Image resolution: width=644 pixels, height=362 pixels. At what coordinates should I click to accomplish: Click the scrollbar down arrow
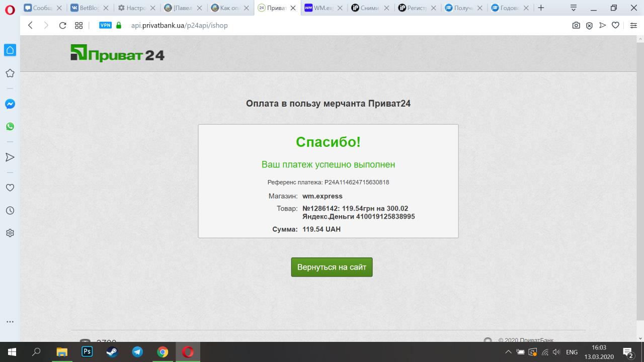[x=640, y=338]
